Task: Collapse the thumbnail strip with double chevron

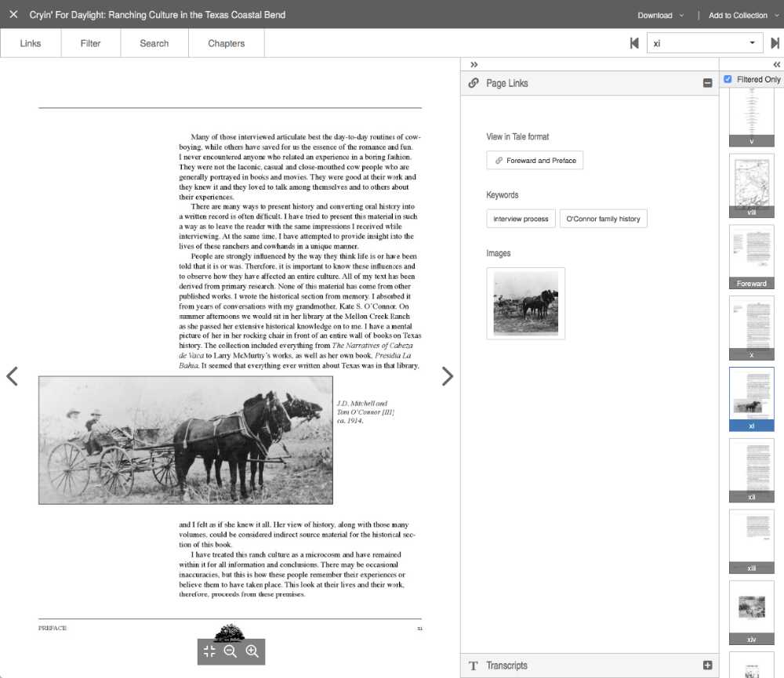Action: click(x=776, y=64)
